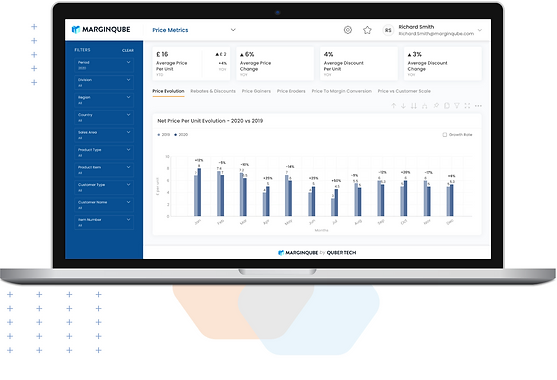Viewport: 557px width, 380px height.
Task: Expand the Richard Smith account menu chevron
Action: tap(480, 30)
